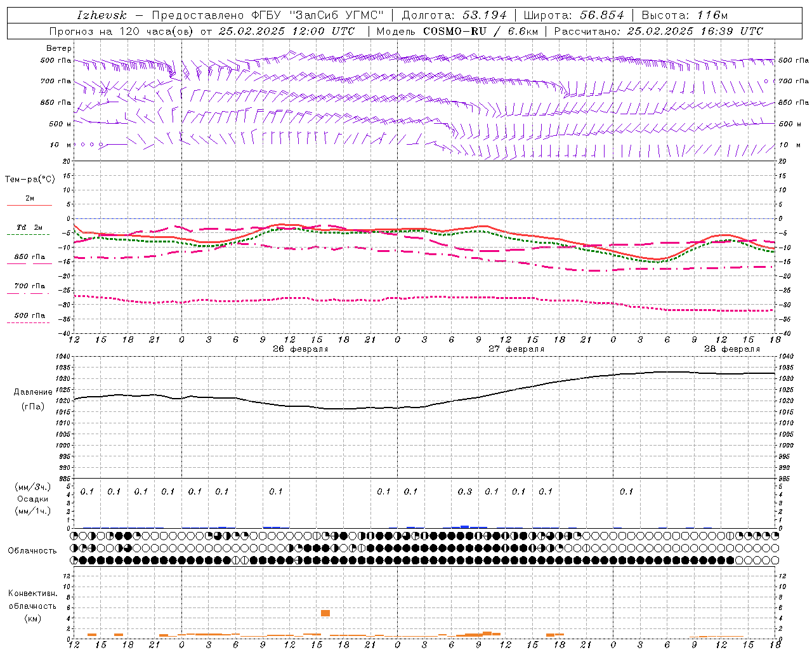Image resolution: width=812 pixels, height=650 pixels.
Task: Click the 'Давление' pressure panel label
Action: 33,392
